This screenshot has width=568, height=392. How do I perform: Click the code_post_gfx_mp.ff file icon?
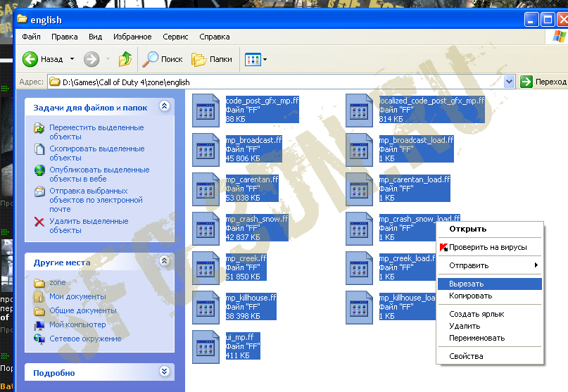pos(207,110)
